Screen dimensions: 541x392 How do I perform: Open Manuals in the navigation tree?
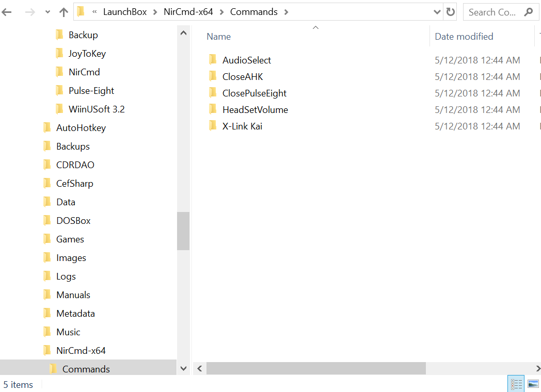click(x=73, y=296)
